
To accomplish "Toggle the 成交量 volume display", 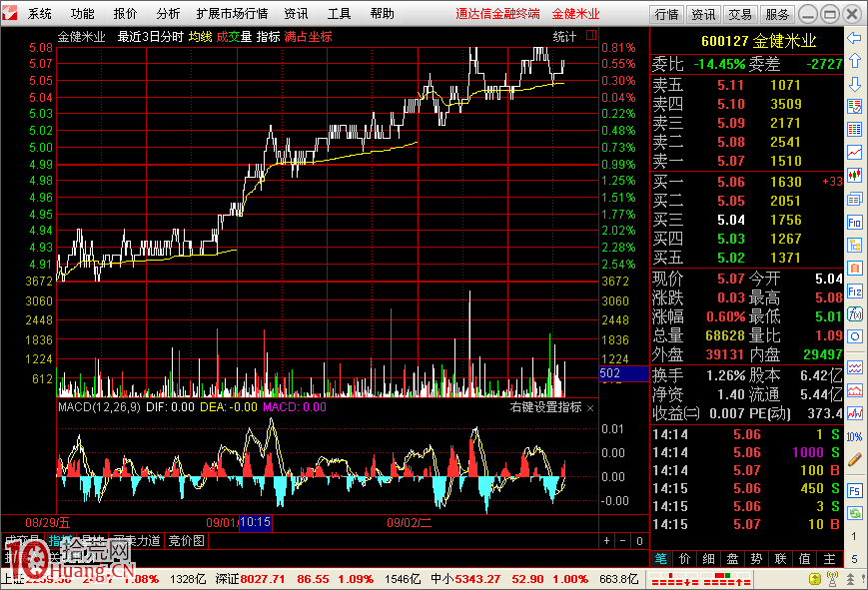I will tap(234, 37).
